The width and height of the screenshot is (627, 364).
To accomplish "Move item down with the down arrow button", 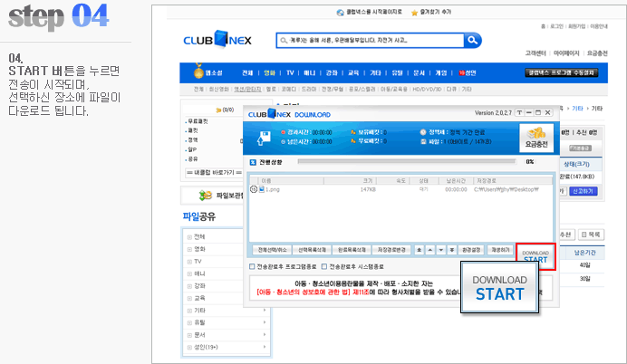I will click(x=440, y=250).
